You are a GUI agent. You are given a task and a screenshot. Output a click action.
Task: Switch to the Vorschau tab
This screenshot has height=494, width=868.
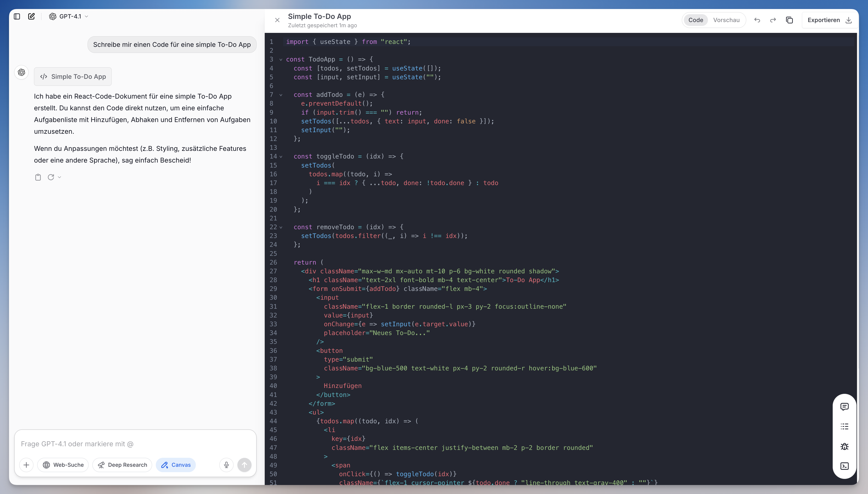[x=726, y=20]
